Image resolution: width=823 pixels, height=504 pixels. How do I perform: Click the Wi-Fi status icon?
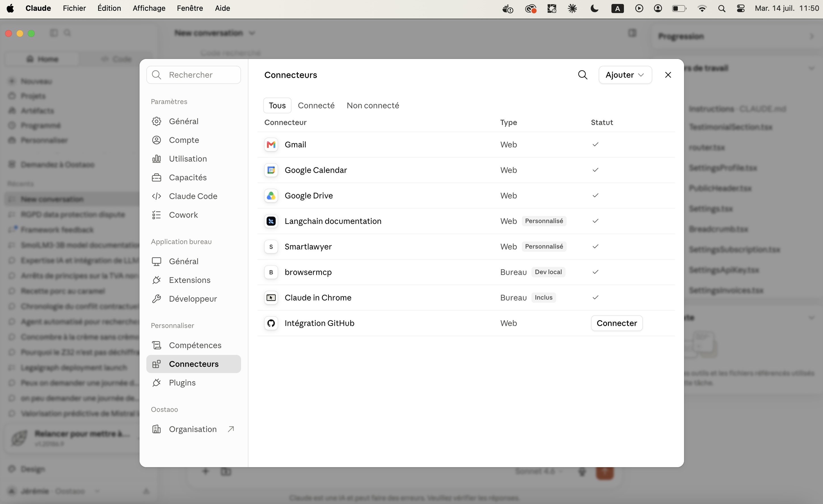tap(702, 8)
